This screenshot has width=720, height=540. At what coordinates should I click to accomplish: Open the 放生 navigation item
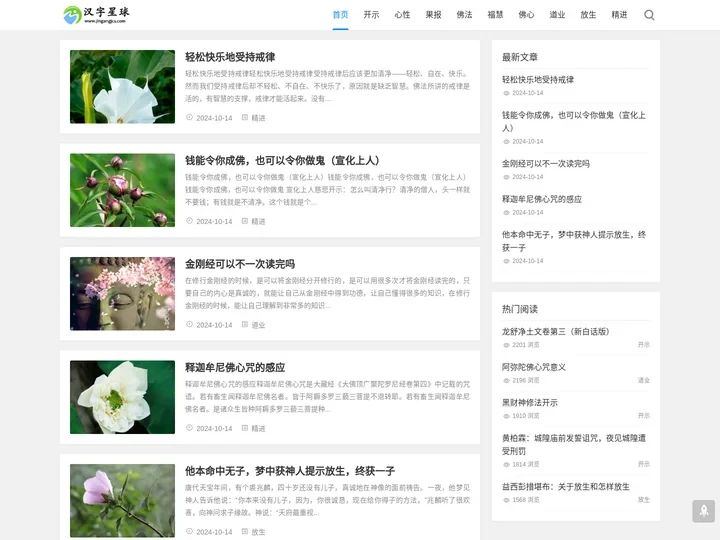click(x=588, y=15)
